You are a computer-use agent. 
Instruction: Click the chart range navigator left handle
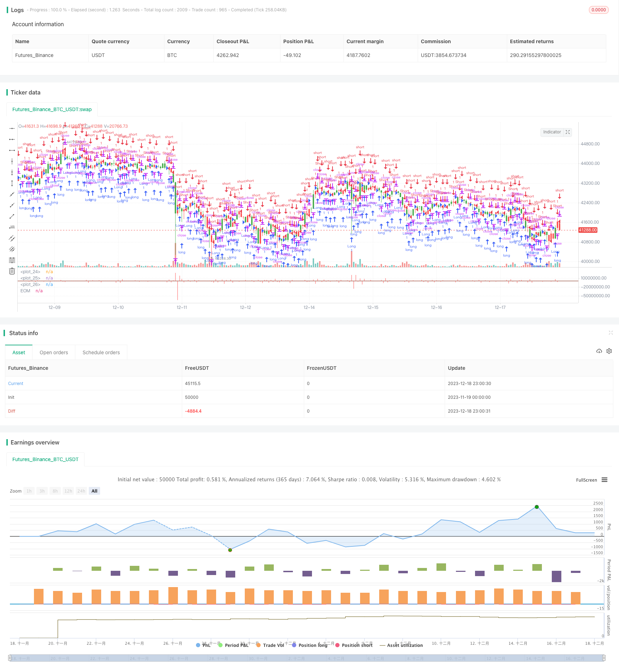pyautogui.click(x=10, y=658)
